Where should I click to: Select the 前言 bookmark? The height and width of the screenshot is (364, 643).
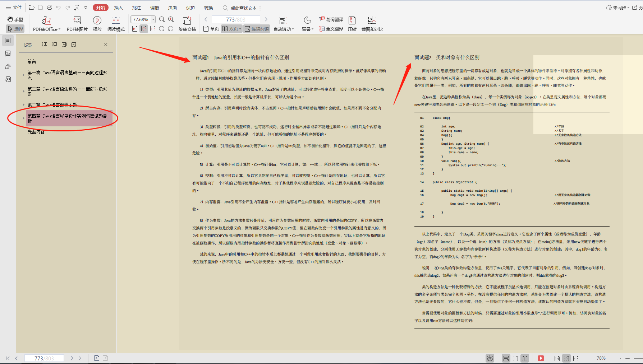[32, 62]
